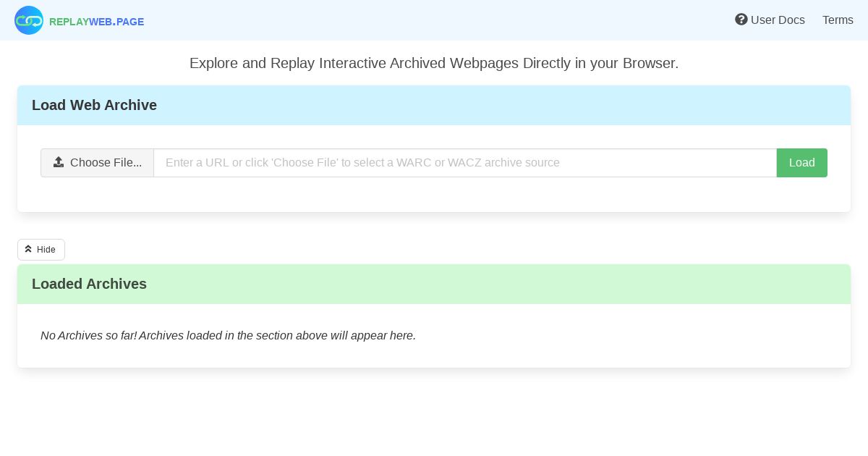The height and width of the screenshot is (456, 868).
Task: Click the 'No Archives so far' message
Action: pyautogui.click(x=228, y=335)
